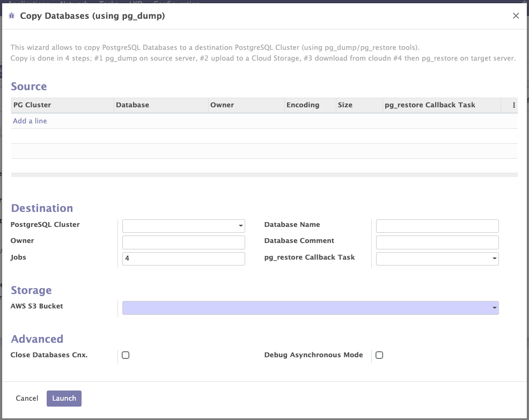Click the Owner column header in Source table
This screenshot has height=420, width=529.
(x=222, y=105)
